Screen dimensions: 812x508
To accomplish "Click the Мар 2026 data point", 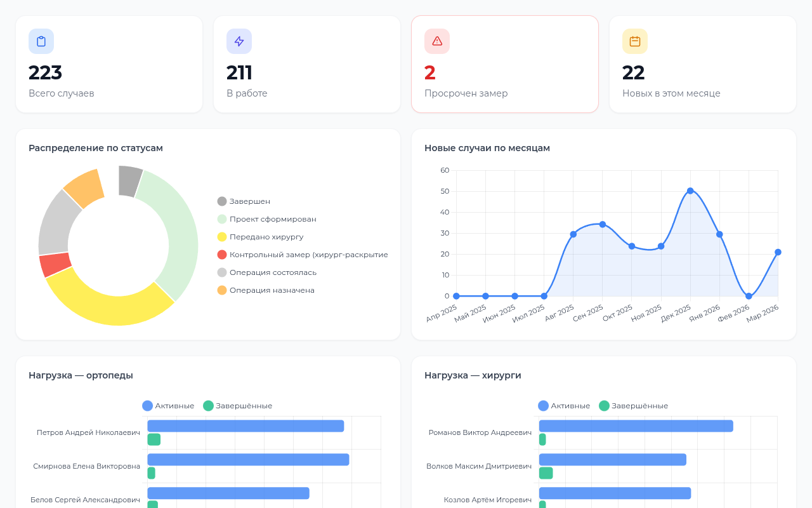I will click(x=778, y=252).
